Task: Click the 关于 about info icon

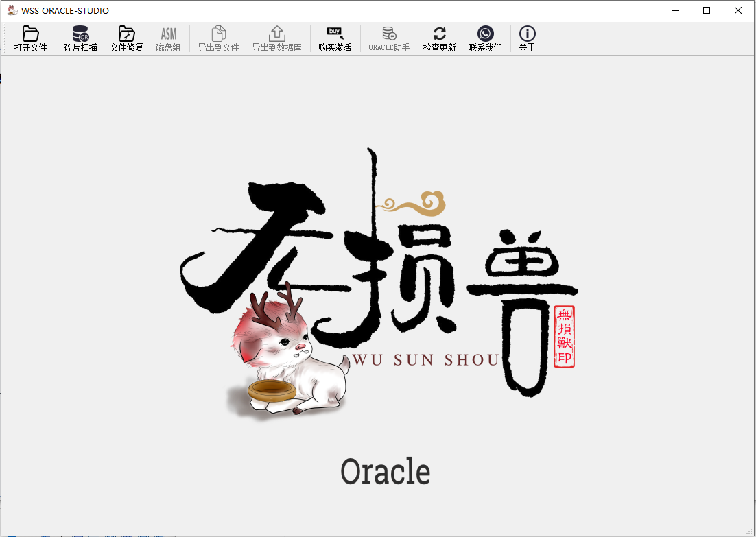Action: [x=527, y=38]
